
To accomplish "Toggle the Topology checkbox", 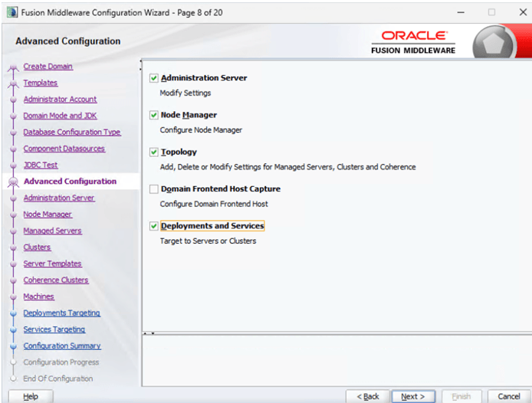I will point(153,152).
